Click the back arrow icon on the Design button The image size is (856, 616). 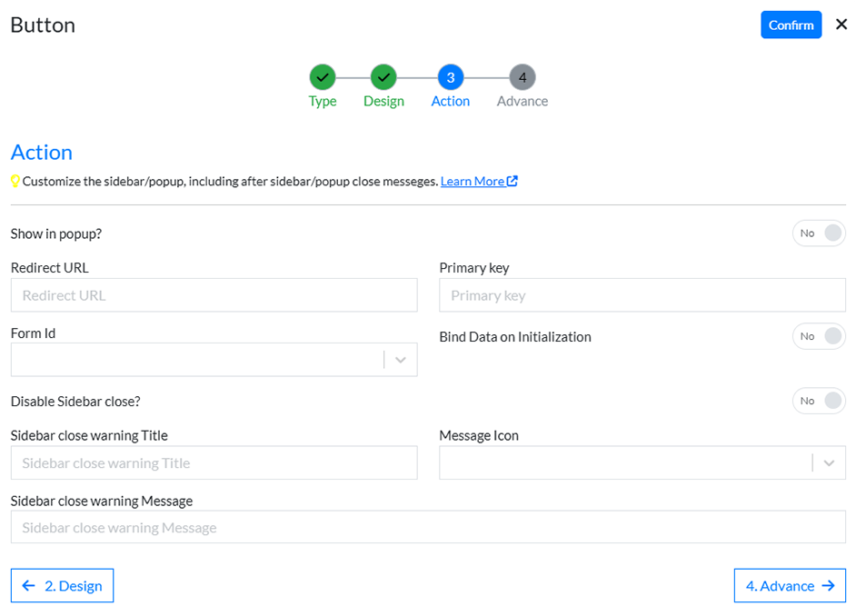click(27, 585)
